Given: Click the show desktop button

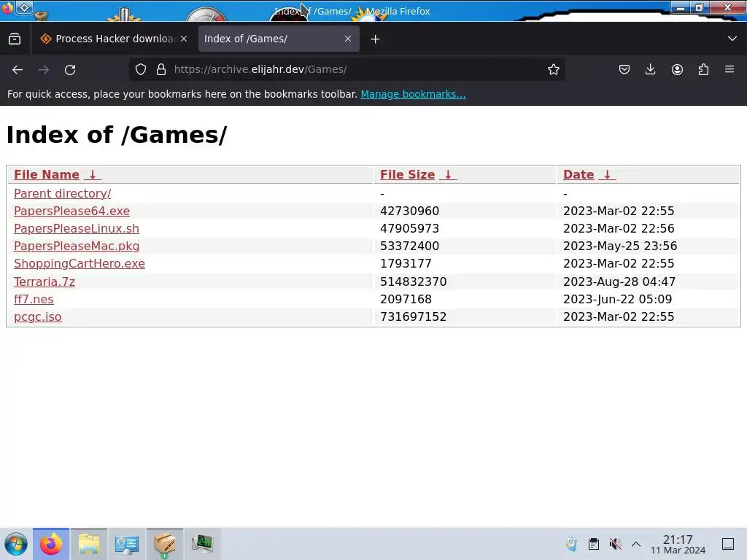Looking at the screenshot, I should point(728,544).
